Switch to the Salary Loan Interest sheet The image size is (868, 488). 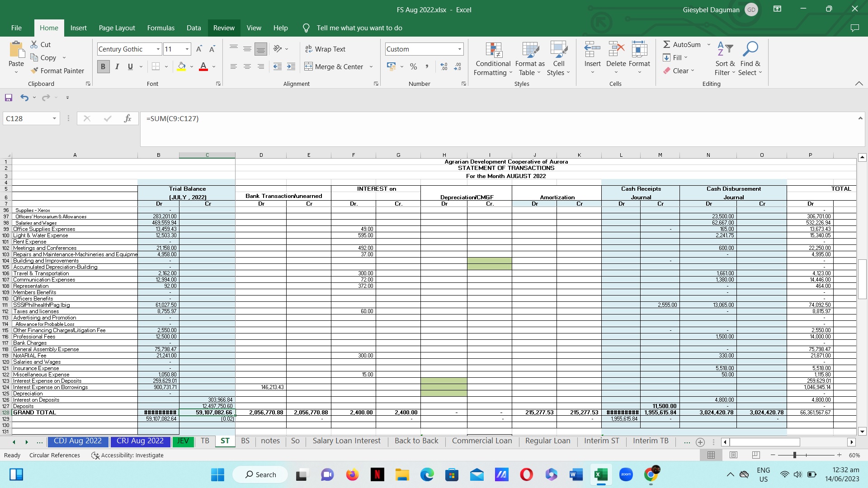pos(346,441)
